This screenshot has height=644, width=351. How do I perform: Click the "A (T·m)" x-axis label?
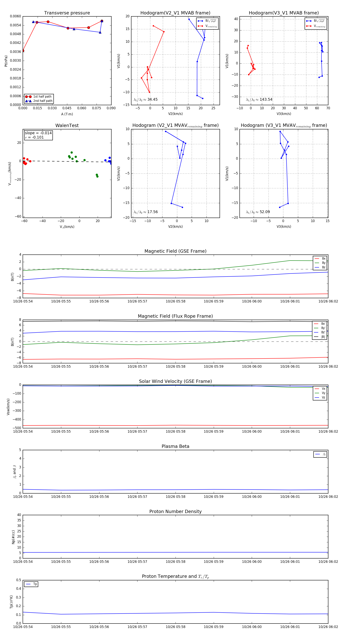tap(67, 114)
